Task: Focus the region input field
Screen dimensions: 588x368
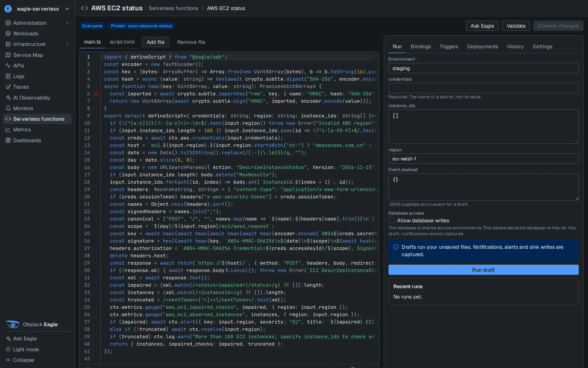Action: coord(483,159)
